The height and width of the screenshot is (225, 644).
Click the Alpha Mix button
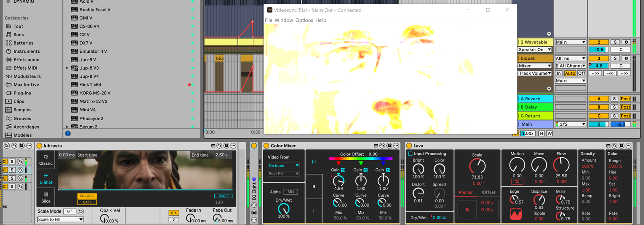tap(290, 192)
